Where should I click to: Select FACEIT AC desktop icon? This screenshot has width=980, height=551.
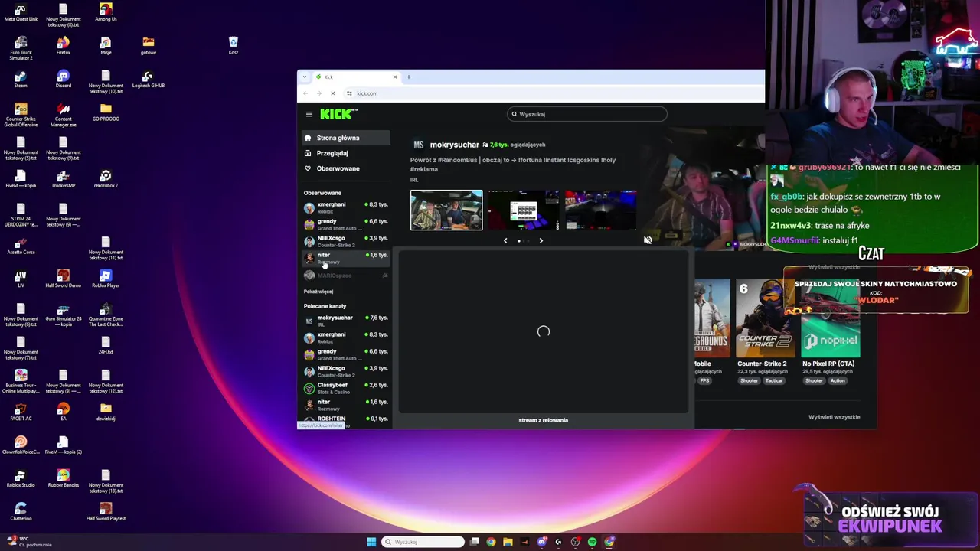(21, 411)
